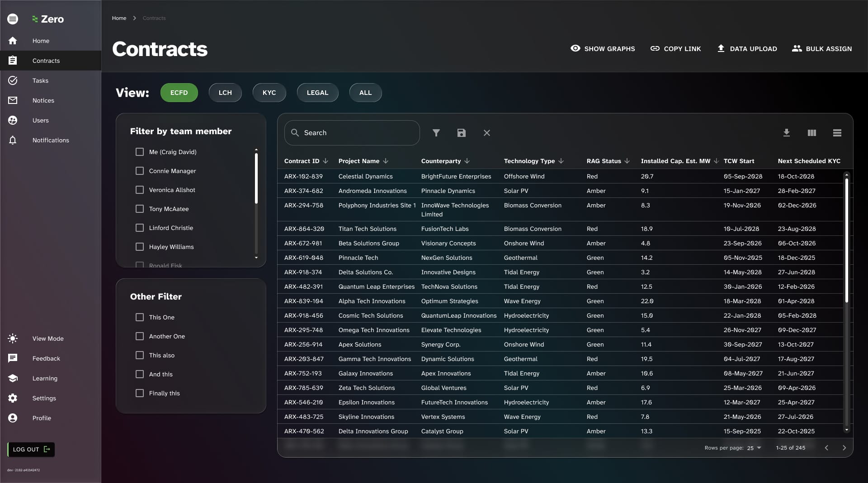Click the row density lines icon

[x=837, y=133]
